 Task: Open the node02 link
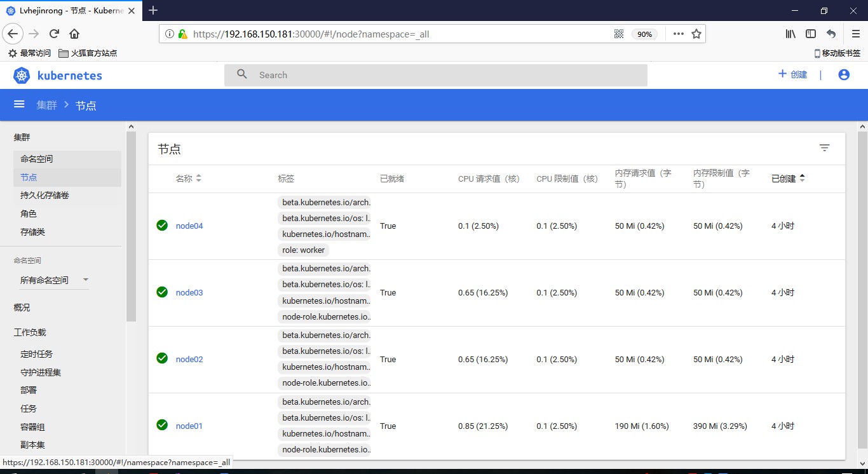click(x=189, y=359)
